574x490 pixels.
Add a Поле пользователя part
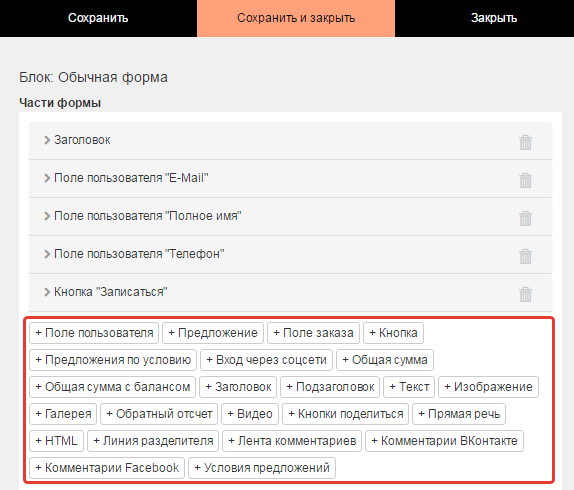coord(94,333)
